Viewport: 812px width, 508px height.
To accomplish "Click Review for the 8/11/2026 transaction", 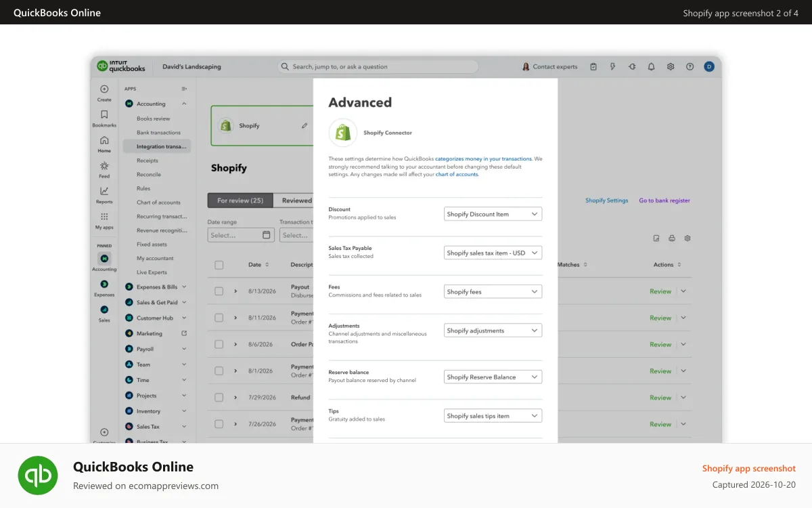I will click(x=660, y=318).
